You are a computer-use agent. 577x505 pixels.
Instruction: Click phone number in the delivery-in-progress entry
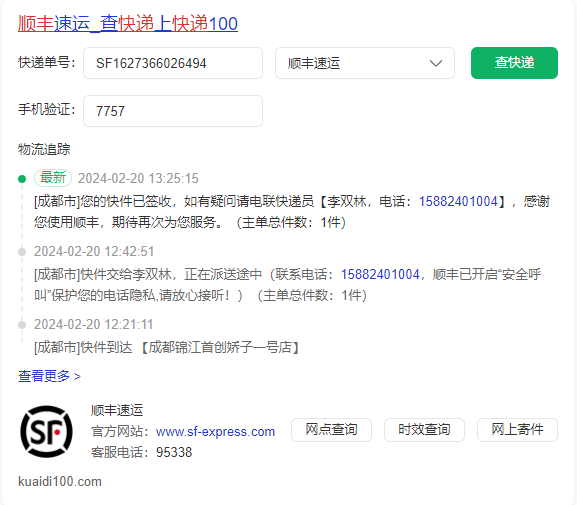380,274
